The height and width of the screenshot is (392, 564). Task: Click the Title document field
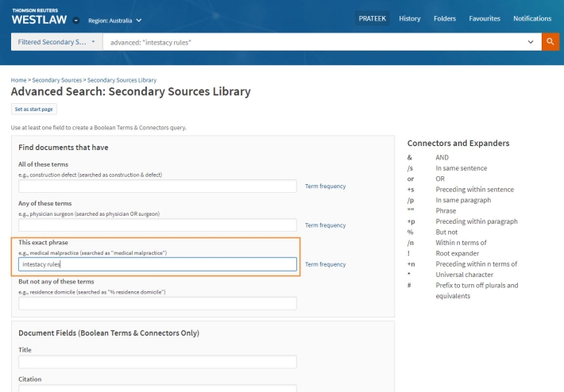tap(157, 362)
